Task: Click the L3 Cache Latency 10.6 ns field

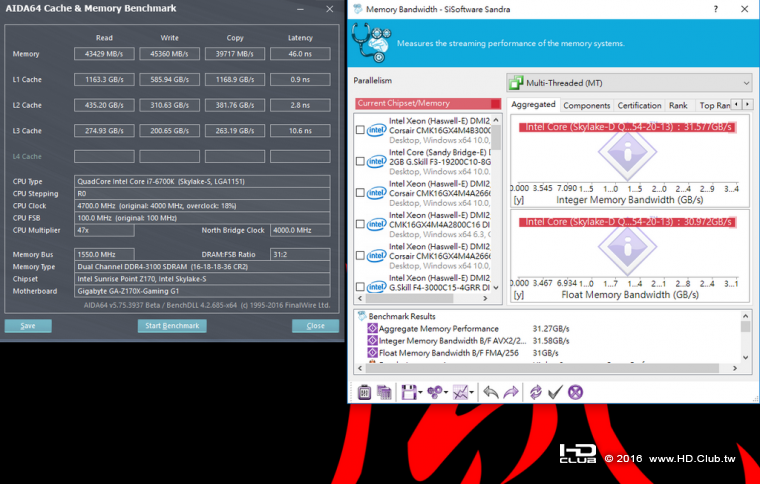Action: 300,131
